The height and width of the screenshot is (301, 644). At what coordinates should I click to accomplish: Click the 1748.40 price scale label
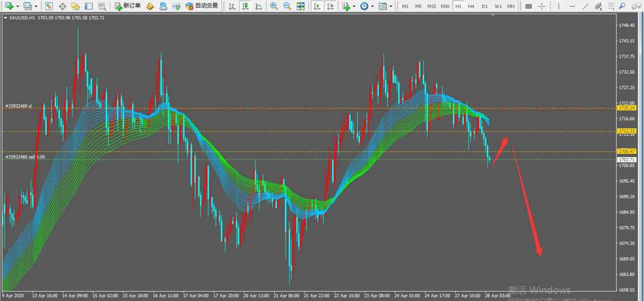pyautogui.click(x=627, y=25)
